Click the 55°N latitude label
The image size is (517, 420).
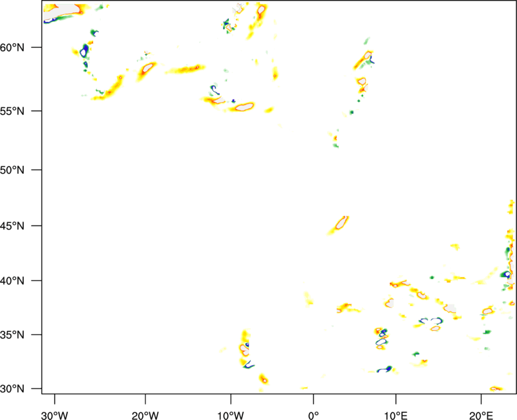click(x=12, y=110)
